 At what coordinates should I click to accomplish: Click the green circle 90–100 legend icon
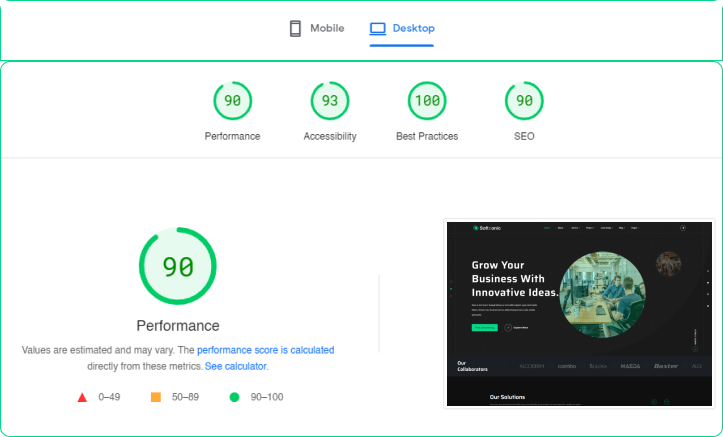[x=234, y=397]
